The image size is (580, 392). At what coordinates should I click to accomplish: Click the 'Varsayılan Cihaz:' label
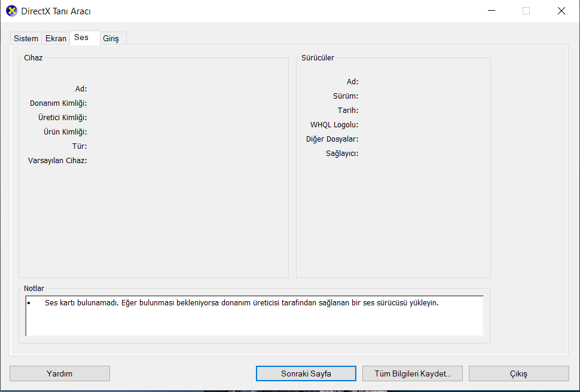[57, 161]
